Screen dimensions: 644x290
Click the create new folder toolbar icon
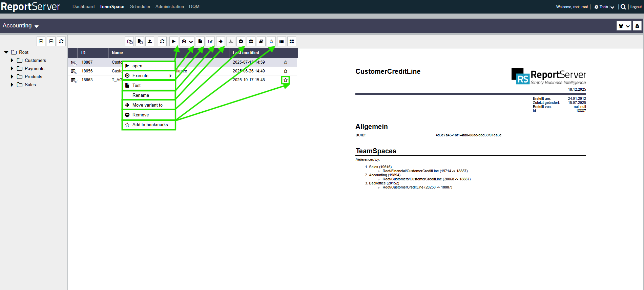tap(130, 42)
